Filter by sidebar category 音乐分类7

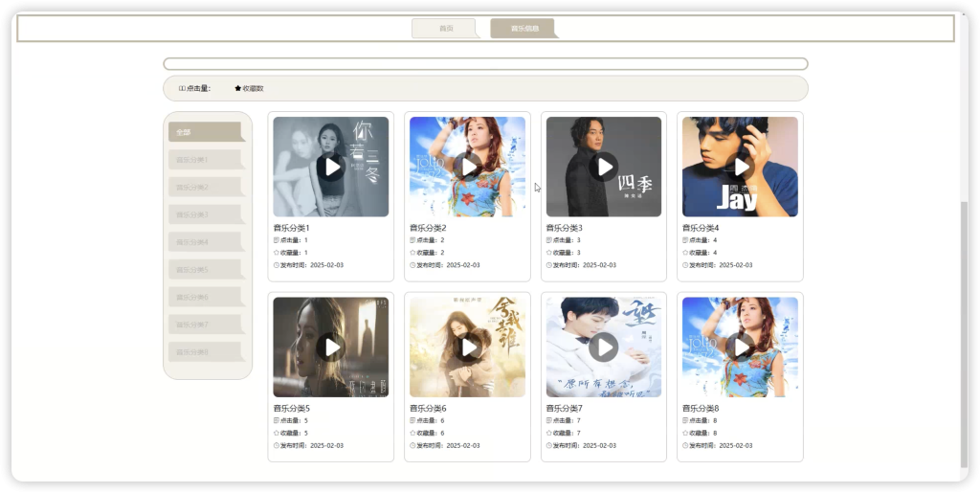207,325
